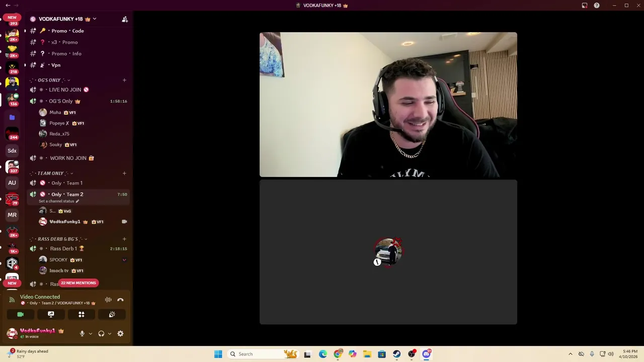Click Set a channel status link
The image size is (644, 362).
(x=59, y=201)
